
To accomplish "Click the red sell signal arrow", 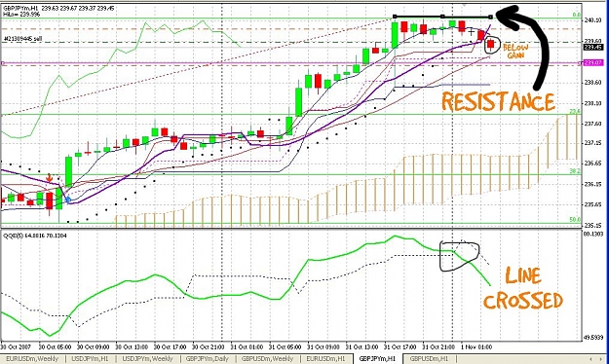I will tap(50, 178).
